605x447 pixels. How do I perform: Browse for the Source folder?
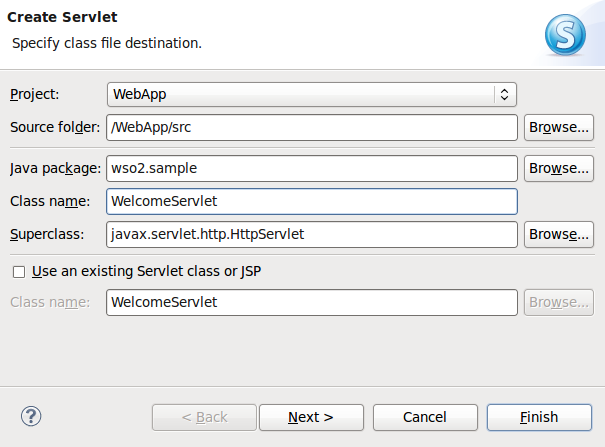pyautogui.click(x=559, y=127)
